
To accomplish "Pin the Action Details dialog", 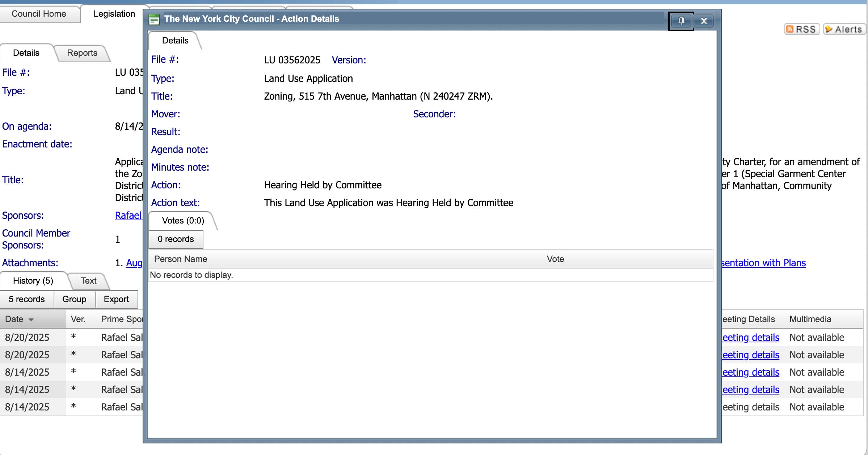I will (681, 21).
